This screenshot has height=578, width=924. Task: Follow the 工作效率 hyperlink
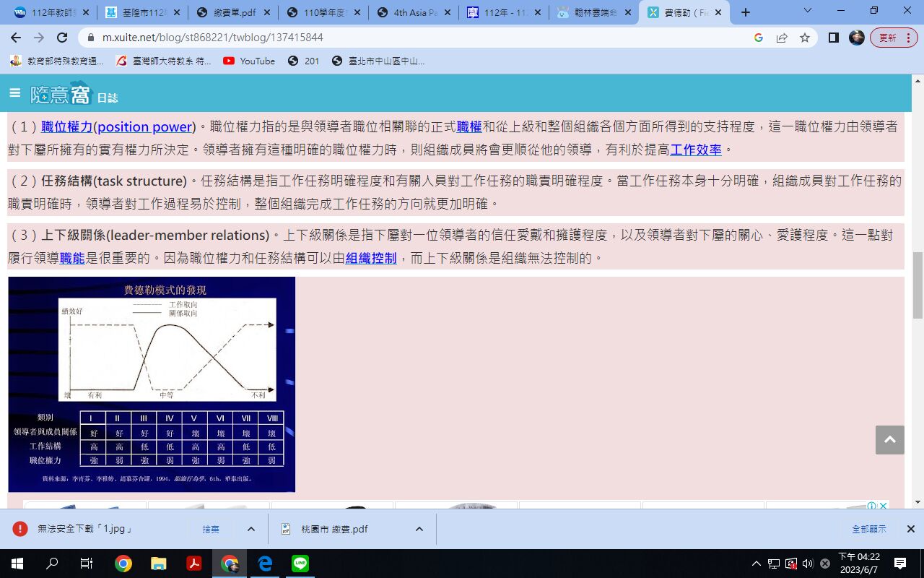[x=695, y=150]
